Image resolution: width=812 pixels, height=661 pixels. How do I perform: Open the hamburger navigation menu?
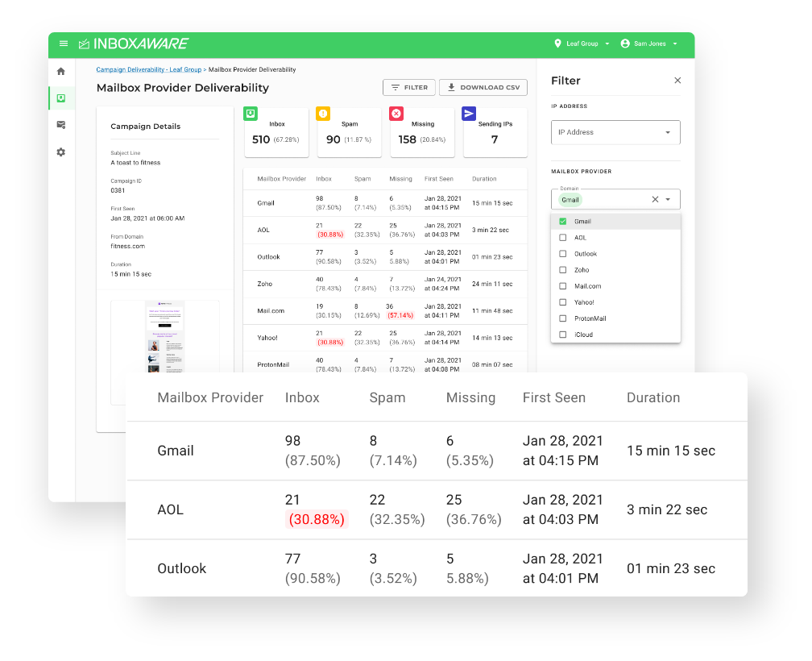pyautogui.click(x=64, y=44)
